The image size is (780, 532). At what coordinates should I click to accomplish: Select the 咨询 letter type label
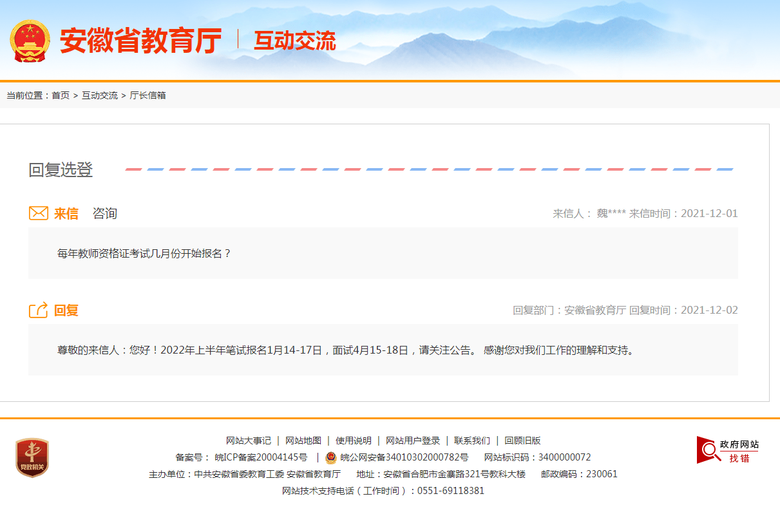click(105, 213)
